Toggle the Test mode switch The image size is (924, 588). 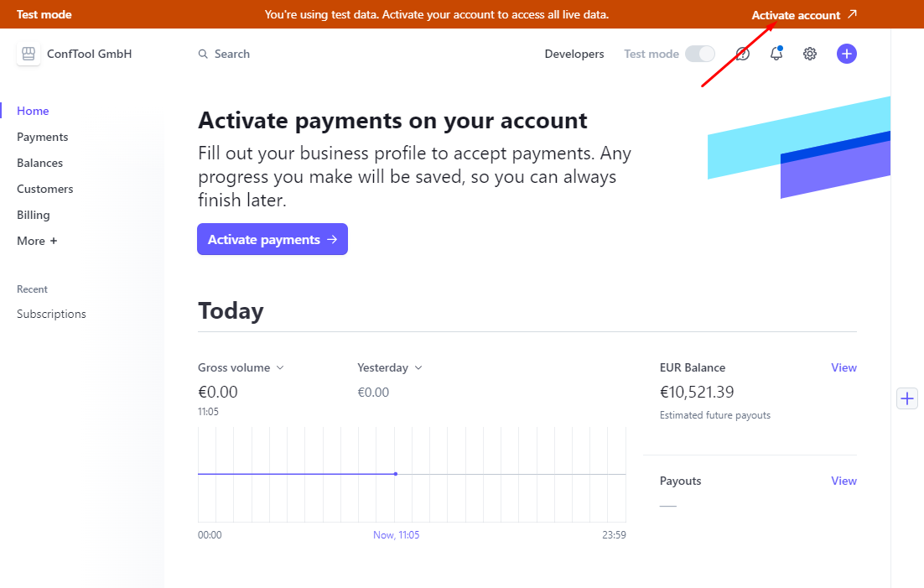[699, 54]
